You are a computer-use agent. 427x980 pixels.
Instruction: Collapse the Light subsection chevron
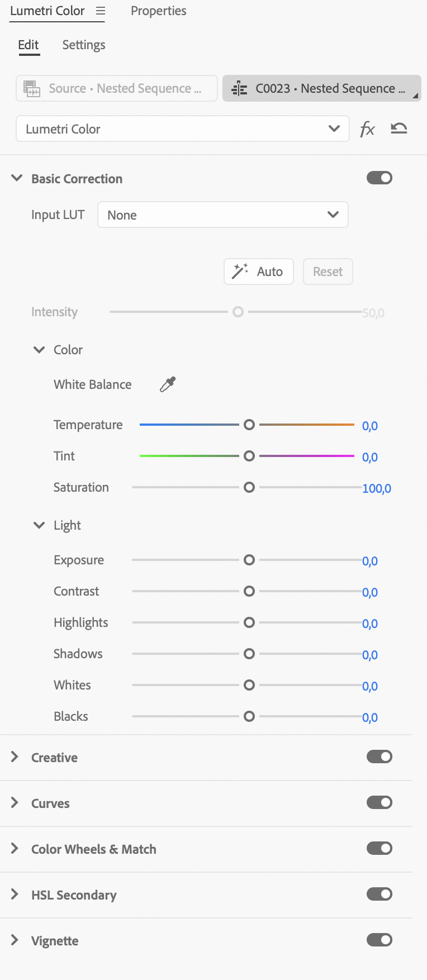39,525
